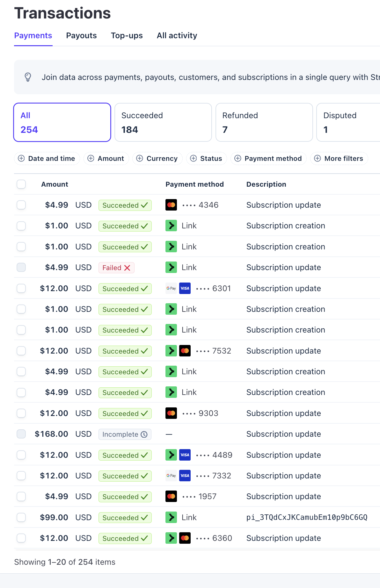Click the Visa icon for card ending 6301
Image resolution: width=380 pixels, height=588 pixels.
pyautogui.click(x=185, y=288)
